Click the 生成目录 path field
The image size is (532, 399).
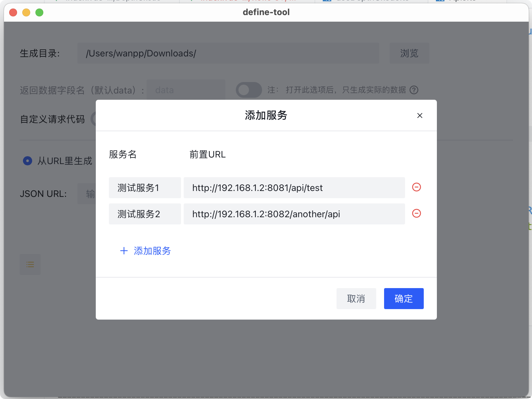pos(228,53)
